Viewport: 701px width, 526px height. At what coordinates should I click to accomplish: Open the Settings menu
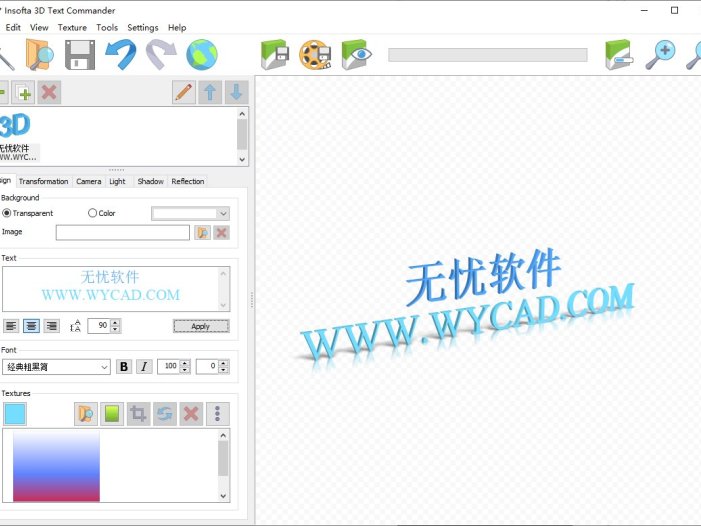pos(143,28)
